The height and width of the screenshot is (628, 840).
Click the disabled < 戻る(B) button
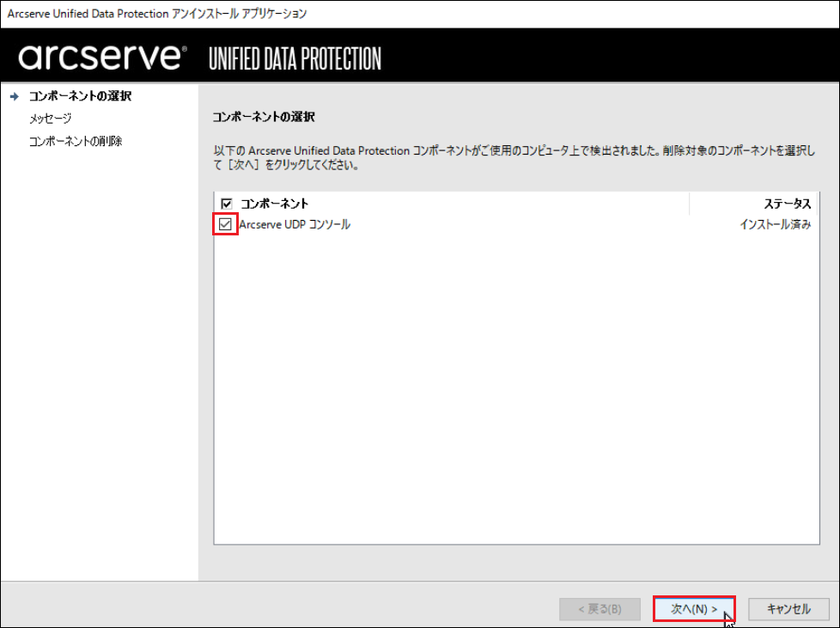[x=600, y=609]
